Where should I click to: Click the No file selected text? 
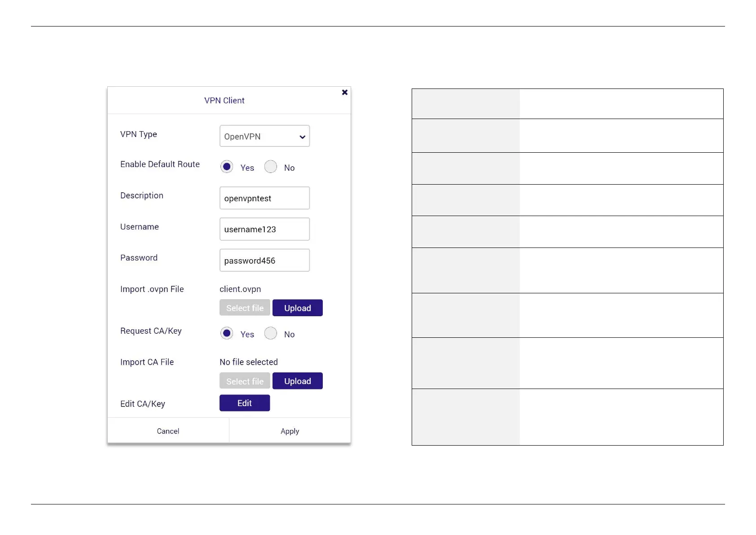click(x=249, y=362)
